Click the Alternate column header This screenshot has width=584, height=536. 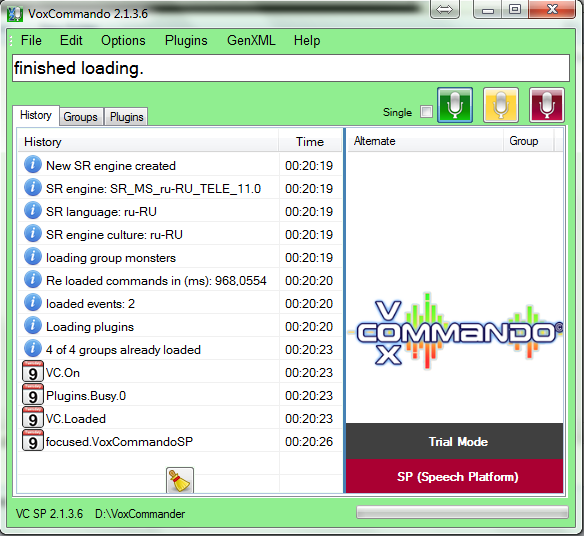coord(425,141)
